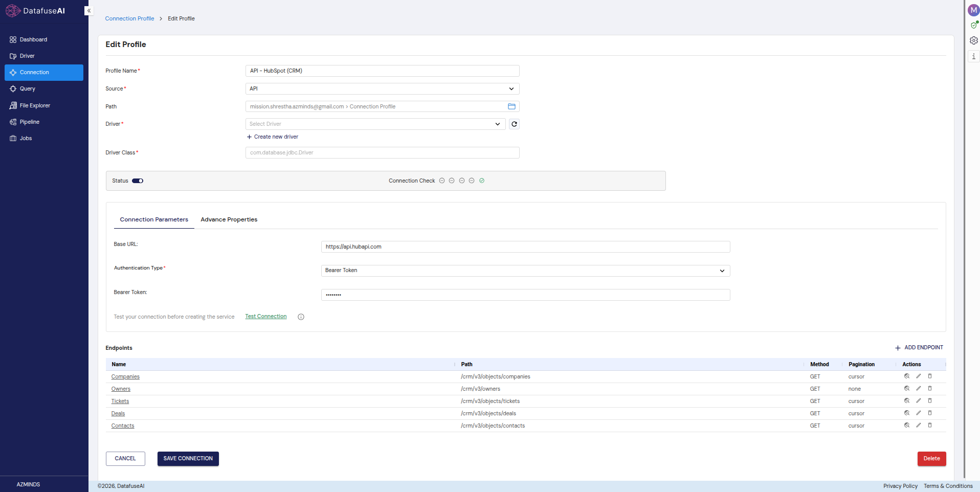Edit the Owners endpoint

coord(919,389)
